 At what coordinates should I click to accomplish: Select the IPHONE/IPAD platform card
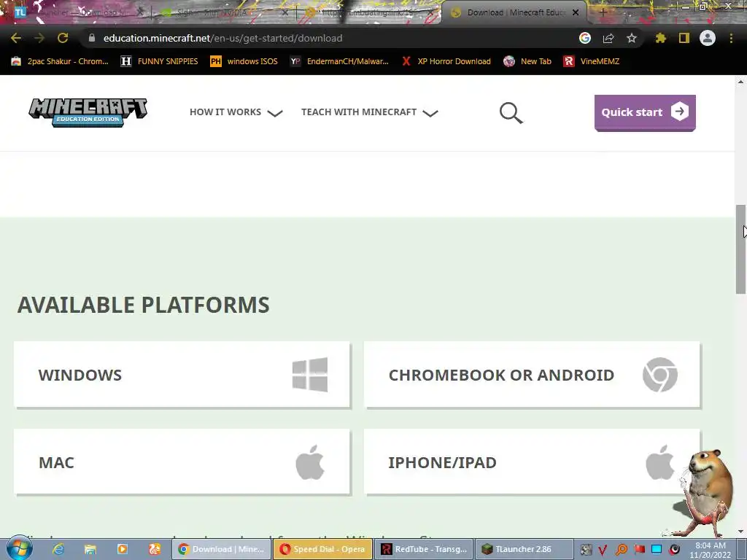coord(532,462)
